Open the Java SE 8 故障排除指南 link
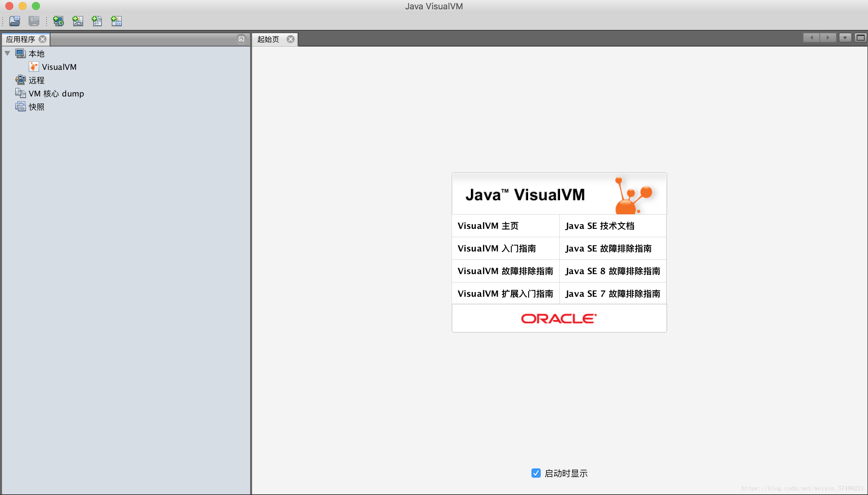This screenshot has height=495, width=868. 613,271
